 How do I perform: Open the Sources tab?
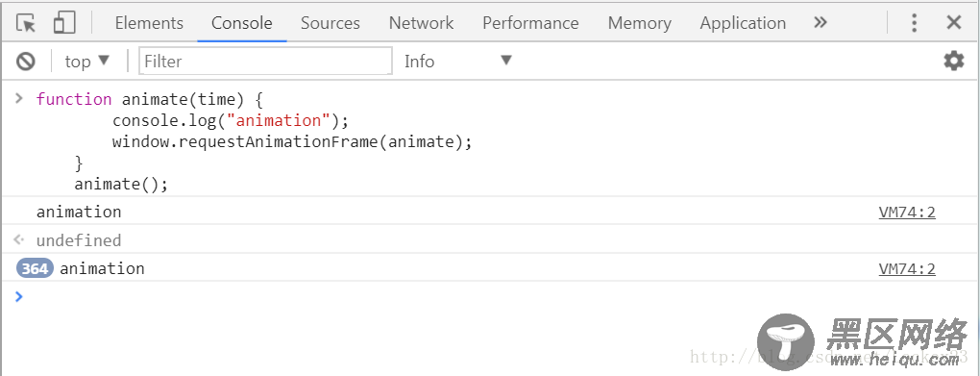[330, 23]
